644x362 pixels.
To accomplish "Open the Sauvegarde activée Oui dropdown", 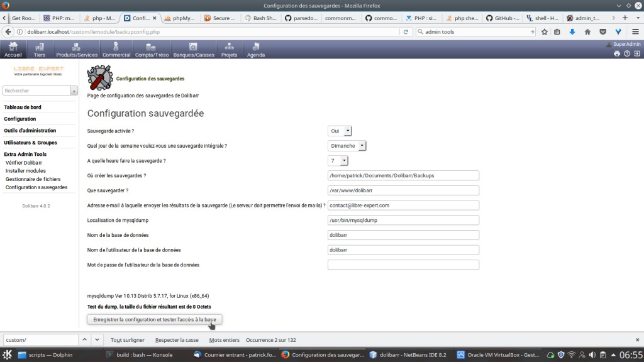I will (x=340, y=131).
